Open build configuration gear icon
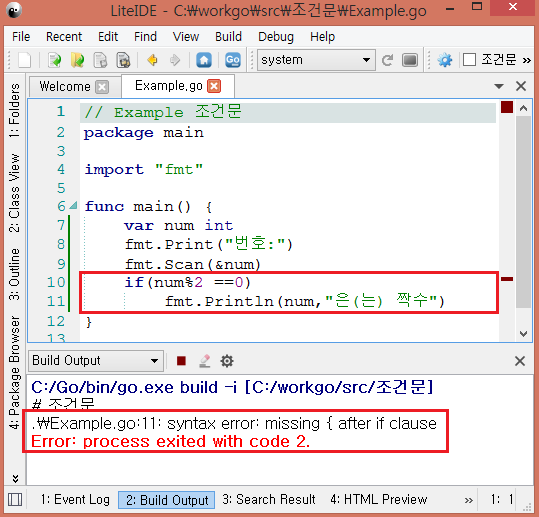Screen dimensions: 539x517 pos(445,60)
